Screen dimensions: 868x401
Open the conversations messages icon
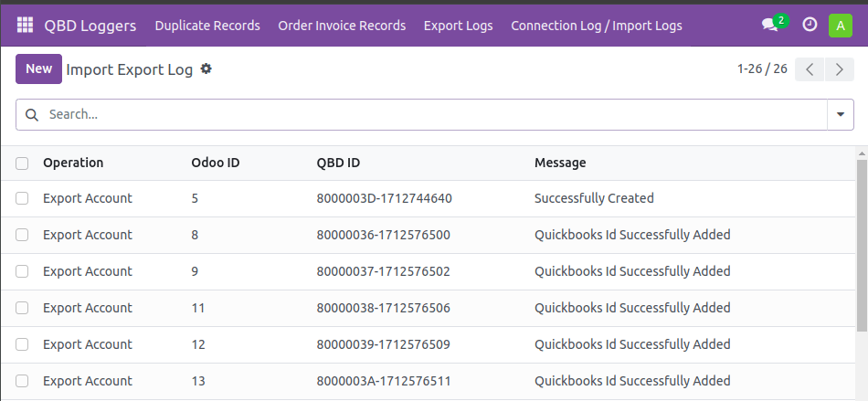click(769, 25)
